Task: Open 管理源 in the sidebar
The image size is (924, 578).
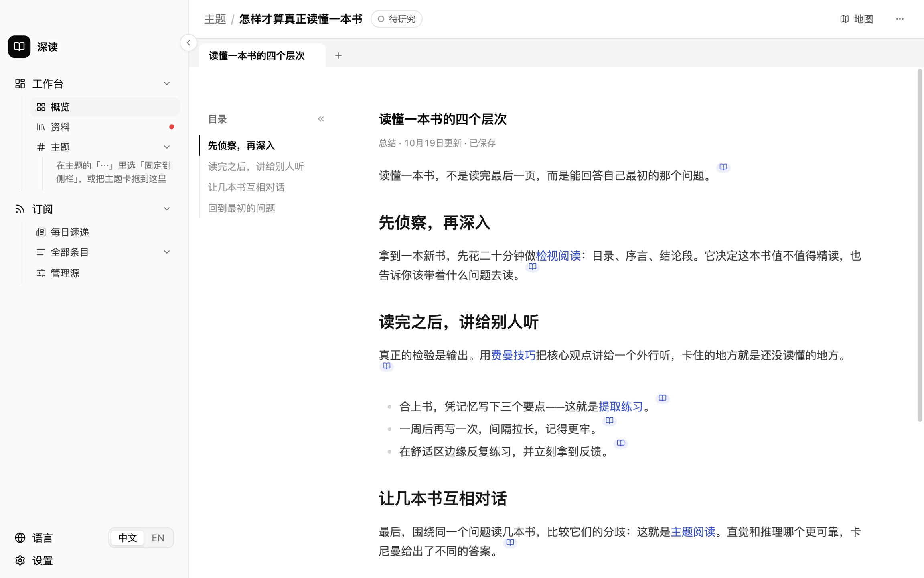Action: coord(105,273)
